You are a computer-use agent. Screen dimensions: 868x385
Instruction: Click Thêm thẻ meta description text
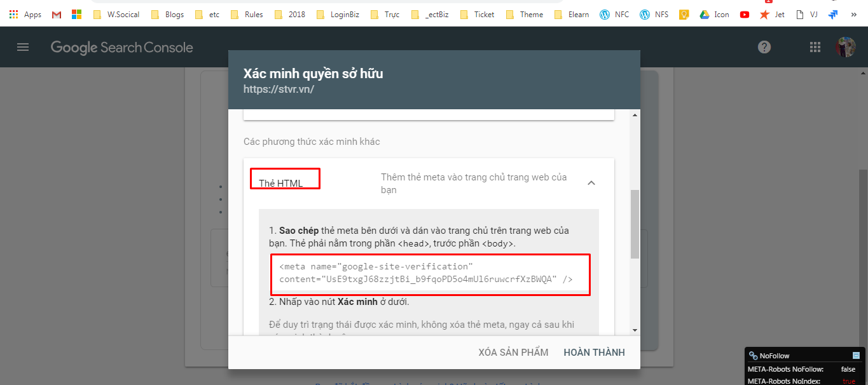point(474,184)
